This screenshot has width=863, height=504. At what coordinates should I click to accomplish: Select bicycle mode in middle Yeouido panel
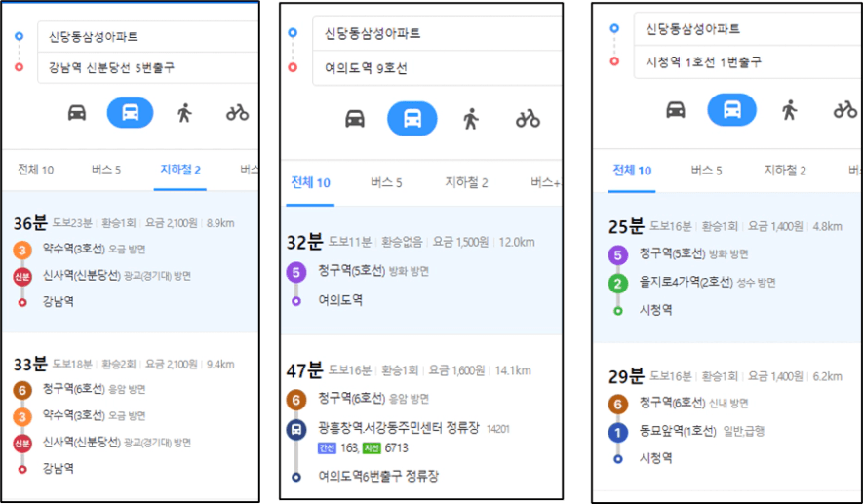point(528,118)
